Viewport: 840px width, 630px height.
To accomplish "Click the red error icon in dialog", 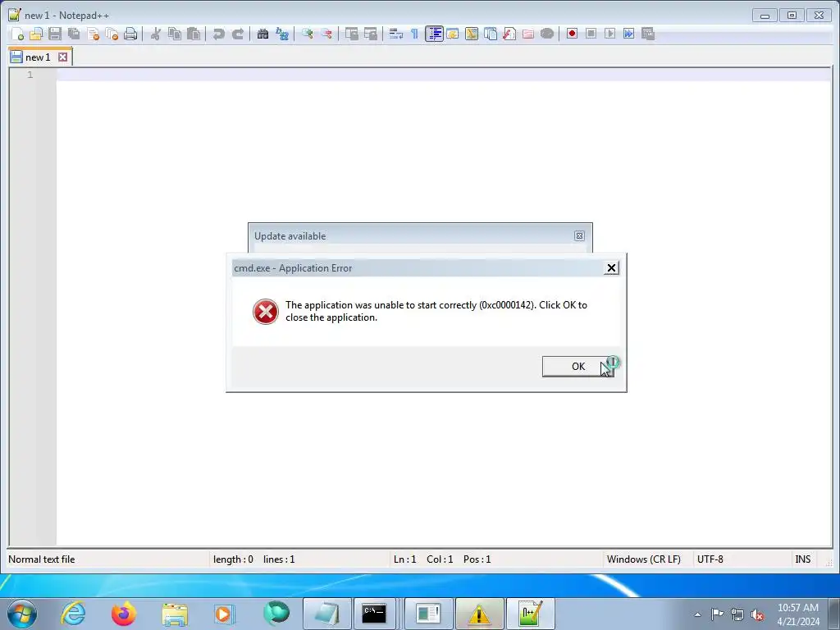I will pos(265,311).
